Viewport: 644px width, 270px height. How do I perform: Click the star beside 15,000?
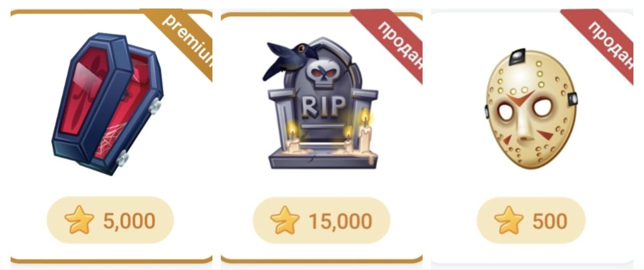click(285, 220)
